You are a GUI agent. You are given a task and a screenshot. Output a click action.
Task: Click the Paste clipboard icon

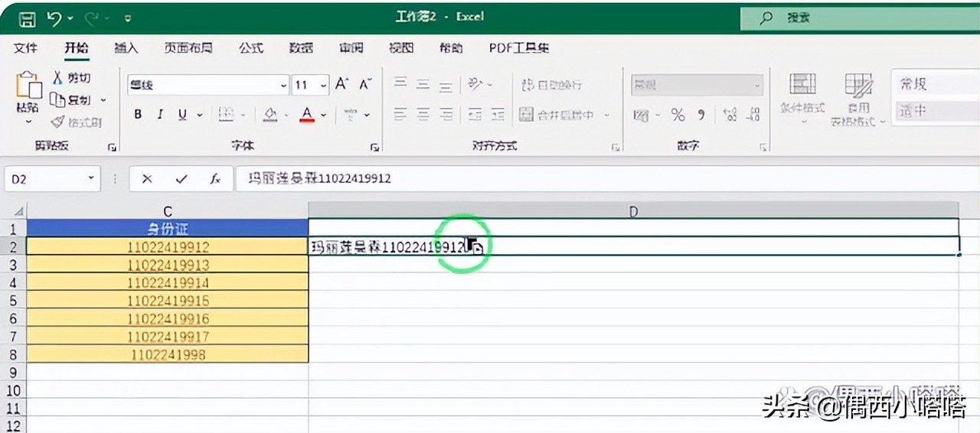29,85
